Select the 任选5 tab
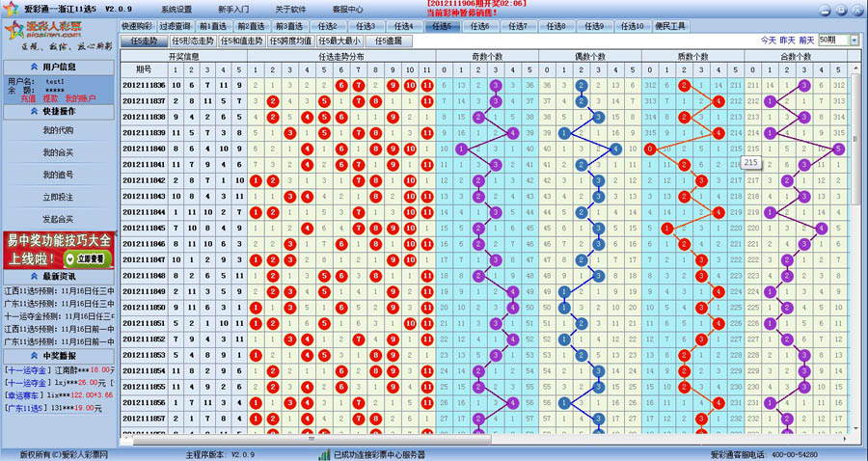This screenshot has height=461, width=868. 443,26
